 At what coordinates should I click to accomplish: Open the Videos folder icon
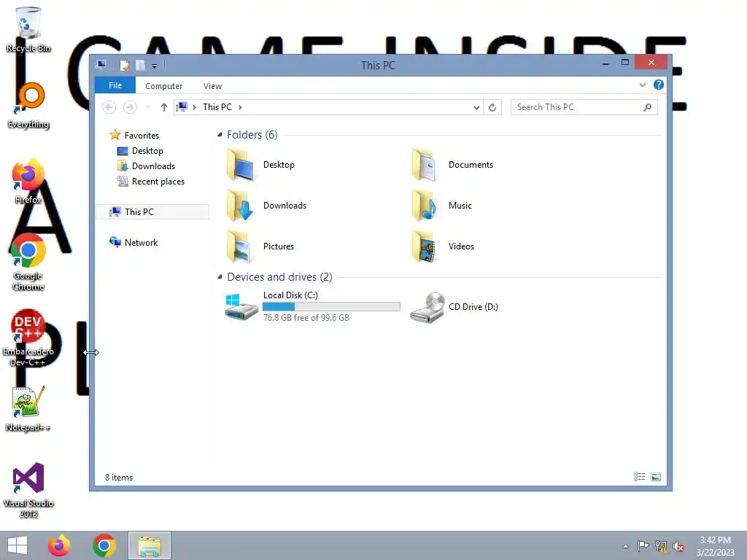point(425,246)
